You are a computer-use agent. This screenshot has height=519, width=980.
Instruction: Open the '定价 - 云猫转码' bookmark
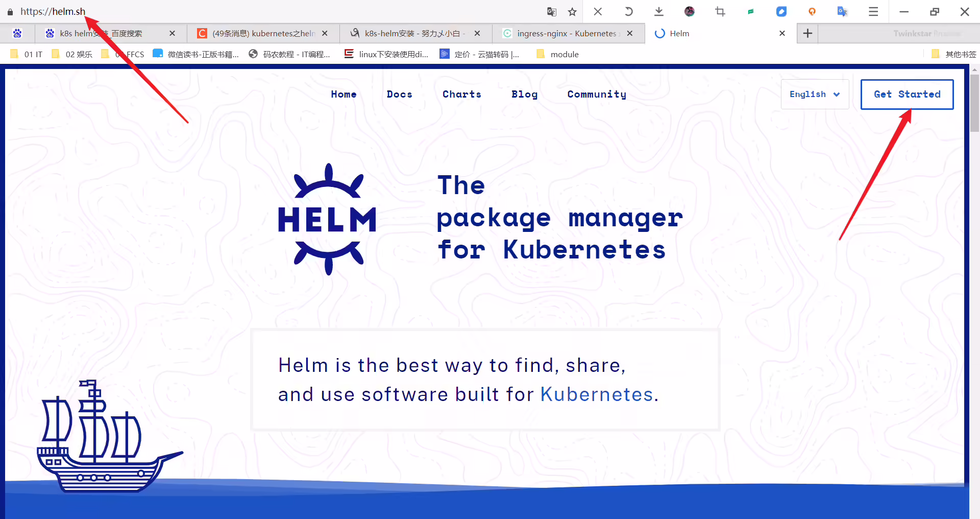479,54
